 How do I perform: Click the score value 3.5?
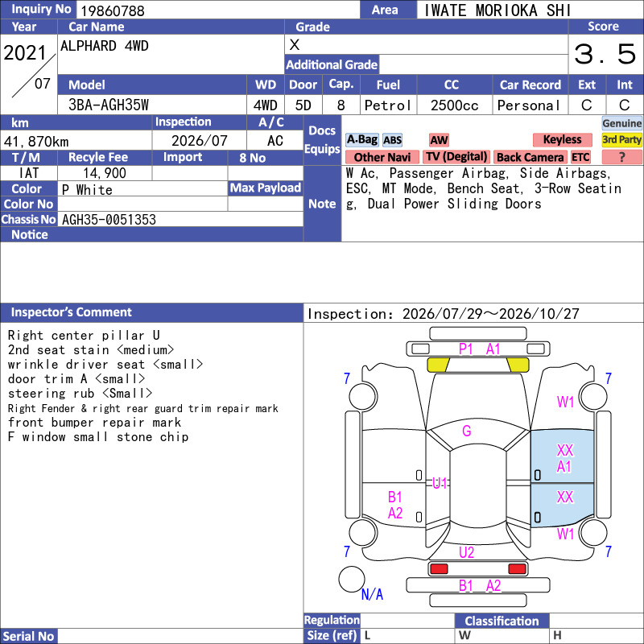click(605, 54)
